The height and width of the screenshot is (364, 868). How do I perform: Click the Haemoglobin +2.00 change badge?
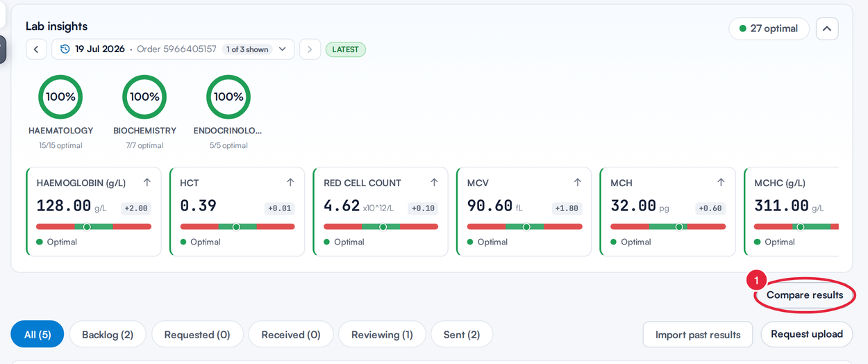tap(135, 208)
